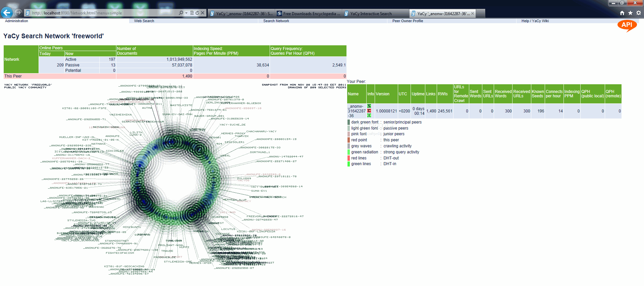Click the green T info icon
Image resolution: width=644 pixels, height=286 pixels.
[369, 115]
